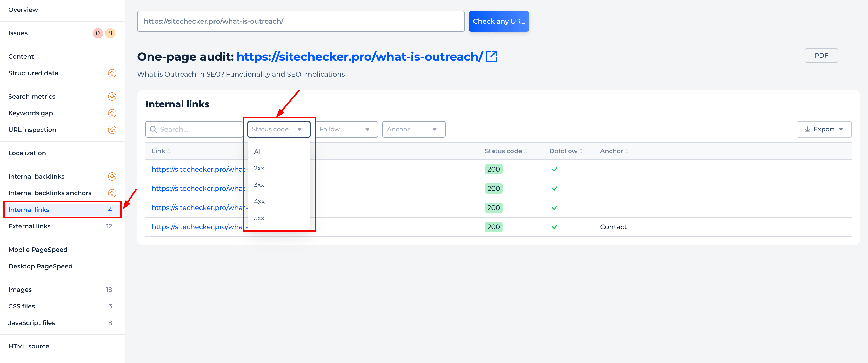Click the download icon on Export button
Image resolution: width=868 pixels, height=363 pixels.
tap(807, 129)
